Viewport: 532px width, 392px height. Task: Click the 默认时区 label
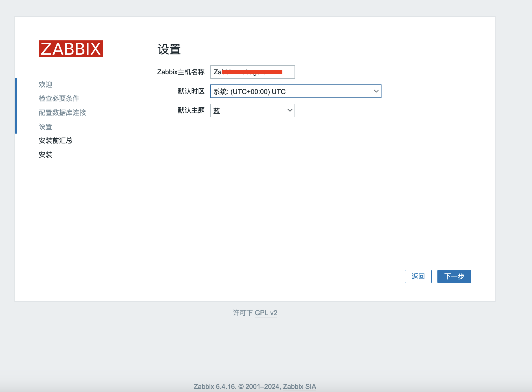pos(191,91)
